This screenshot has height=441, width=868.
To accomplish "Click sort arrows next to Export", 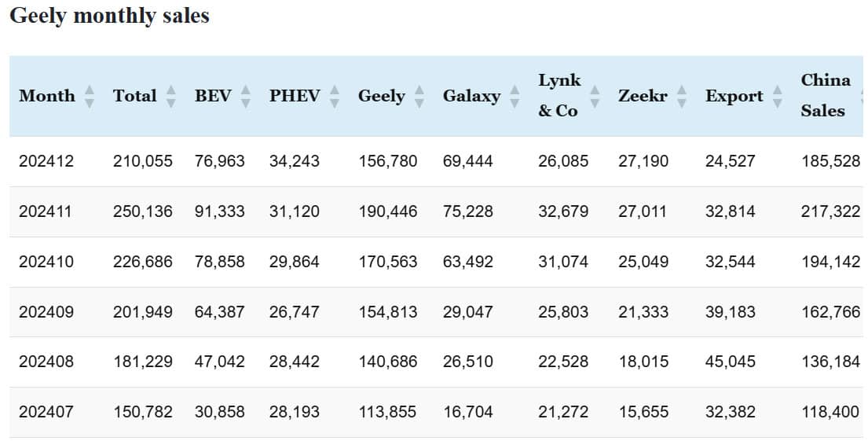I will tap(778, 97).
